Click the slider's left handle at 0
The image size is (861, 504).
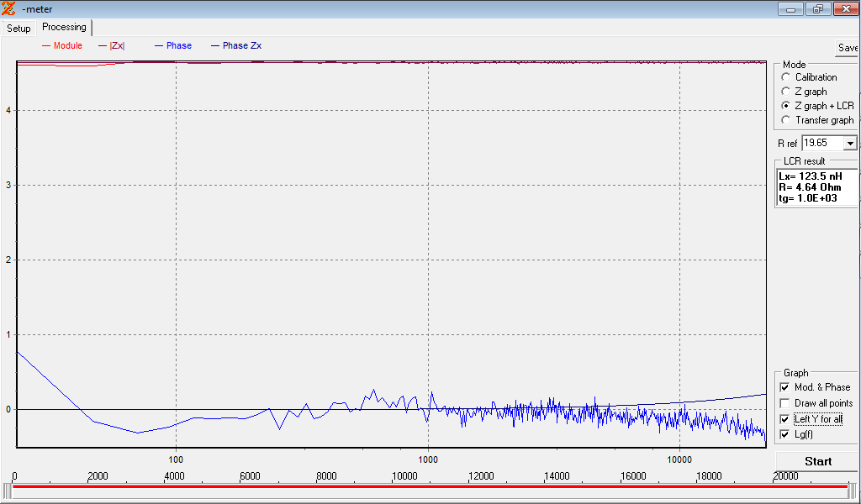point(7,491)
